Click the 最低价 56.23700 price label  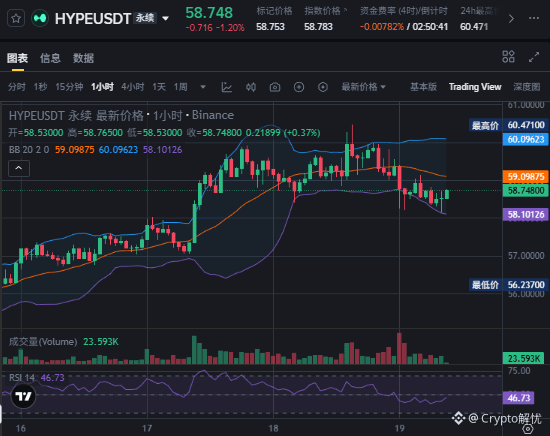tap(508, 285)
